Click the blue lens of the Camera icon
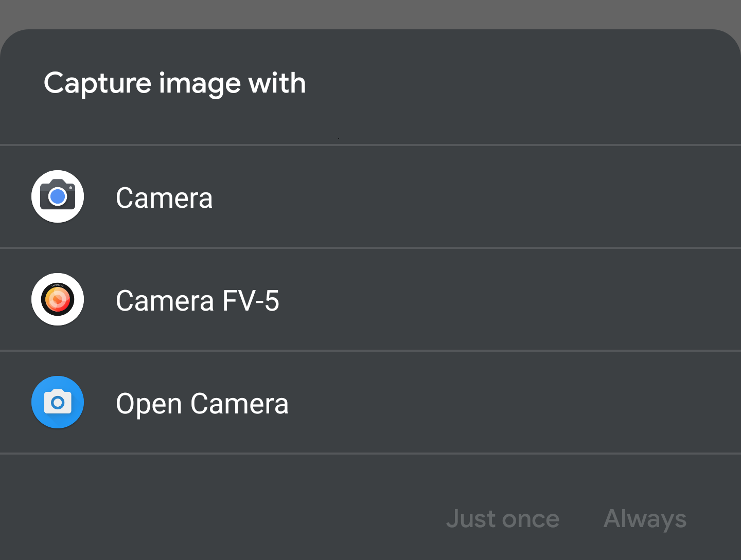741x560 pixels. pyautogui.click(x=58, y=196)
